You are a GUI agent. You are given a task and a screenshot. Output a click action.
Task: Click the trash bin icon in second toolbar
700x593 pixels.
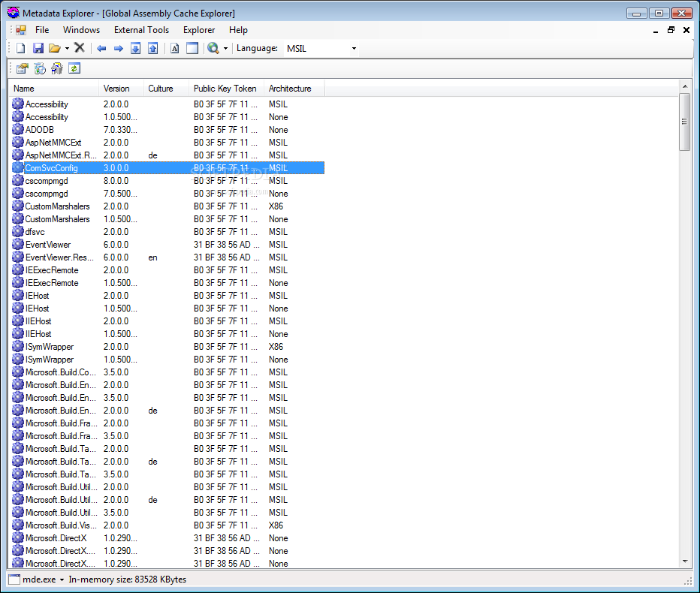point(57,68)
